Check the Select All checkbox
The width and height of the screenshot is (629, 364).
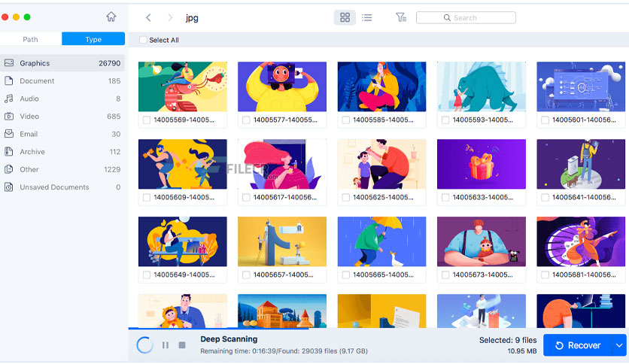point(143,40)
